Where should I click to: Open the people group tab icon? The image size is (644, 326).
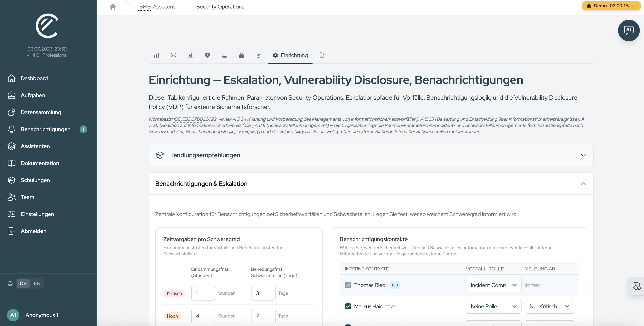258,55
